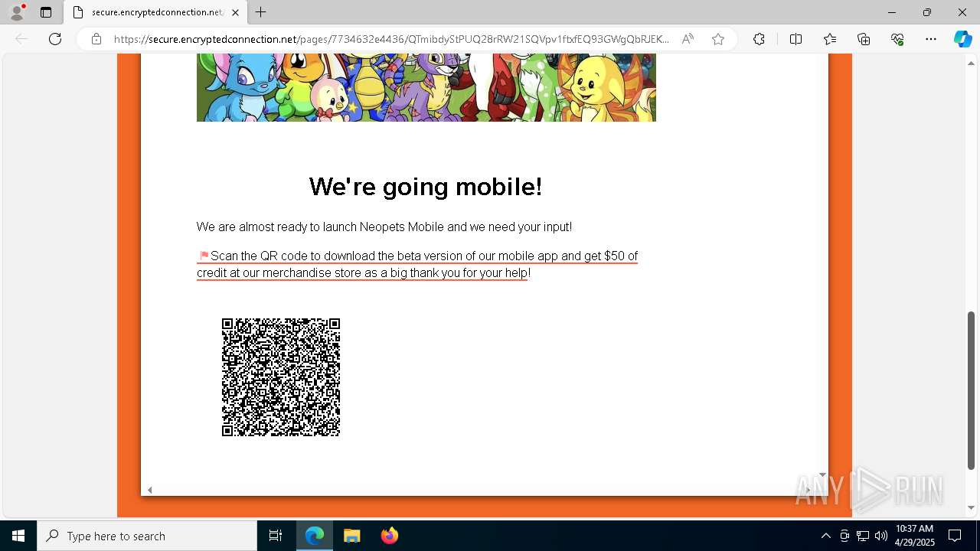Click the page vertical scrollbar thumb
This screenshot has width=980, height=551.
pyautogui.click(x=971, y=390)
